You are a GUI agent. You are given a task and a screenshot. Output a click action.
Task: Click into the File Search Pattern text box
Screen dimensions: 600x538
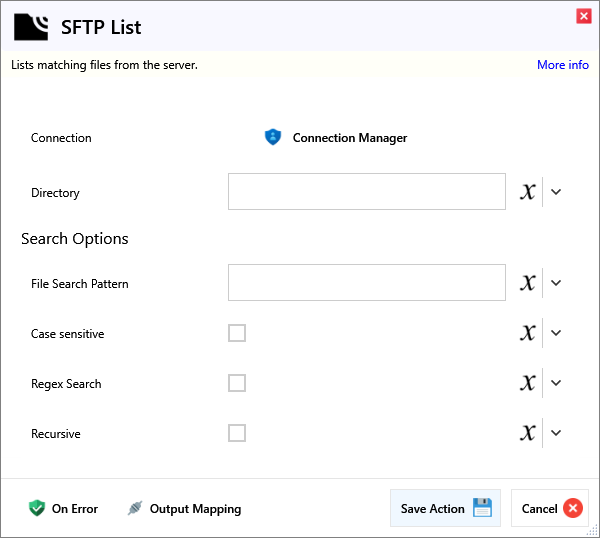366,283
